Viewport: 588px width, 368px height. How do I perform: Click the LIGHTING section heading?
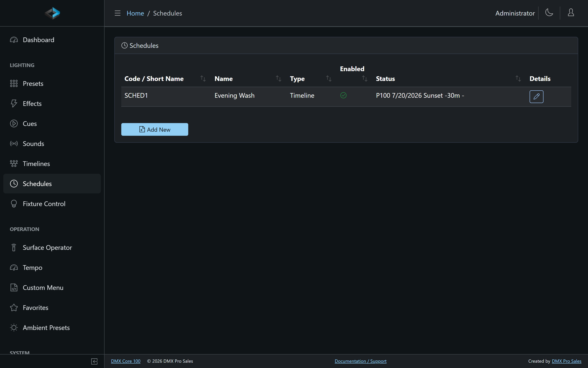(22, 65)
